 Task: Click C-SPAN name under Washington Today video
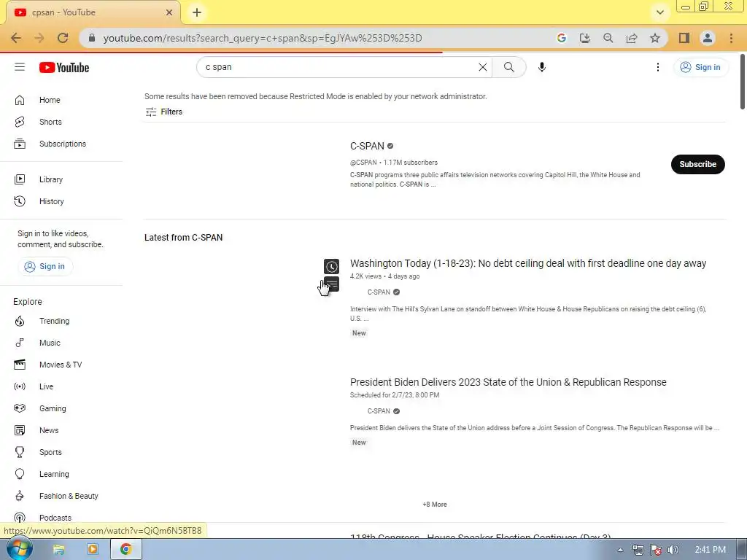[x=379, y=292]
